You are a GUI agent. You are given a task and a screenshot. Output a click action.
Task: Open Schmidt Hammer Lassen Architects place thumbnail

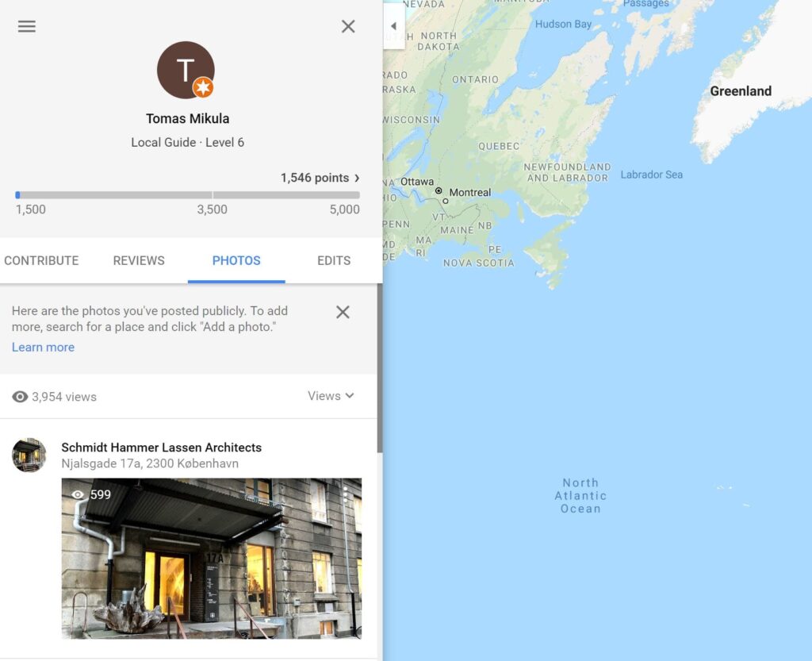pyautogui.click(x=29, y=455)
